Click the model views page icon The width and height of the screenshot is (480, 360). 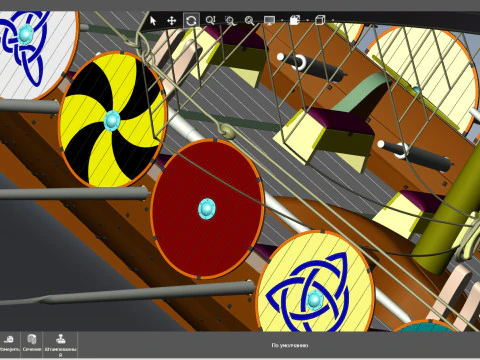pos(294,21)
